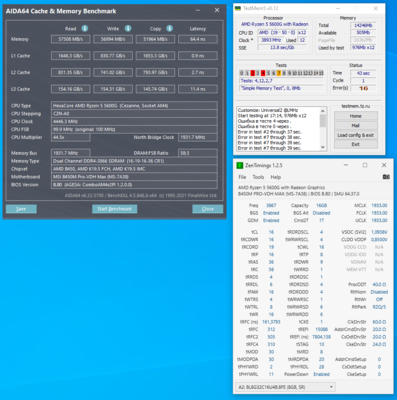Image resolution: width=397 pixels, height=400 pixels.
Task: Open the File menu in ZenTimings
Action: (242, 177)
